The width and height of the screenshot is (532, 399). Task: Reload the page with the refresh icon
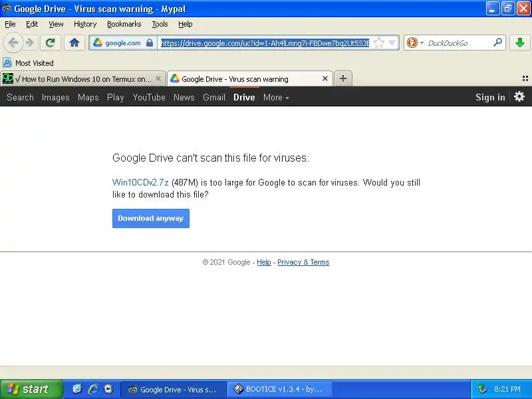click(51, 43)
